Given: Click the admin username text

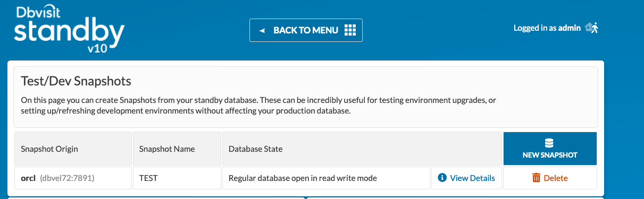Looking at the screenshot, I should 569,28.
